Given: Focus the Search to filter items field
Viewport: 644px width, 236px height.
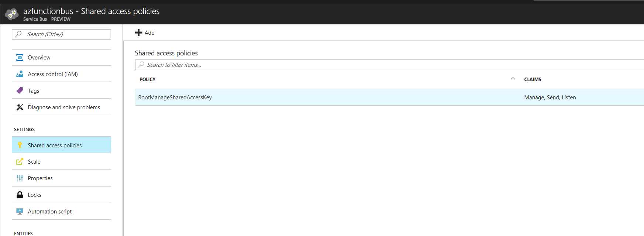Looking at the screenshot, I should click(389, 65).
